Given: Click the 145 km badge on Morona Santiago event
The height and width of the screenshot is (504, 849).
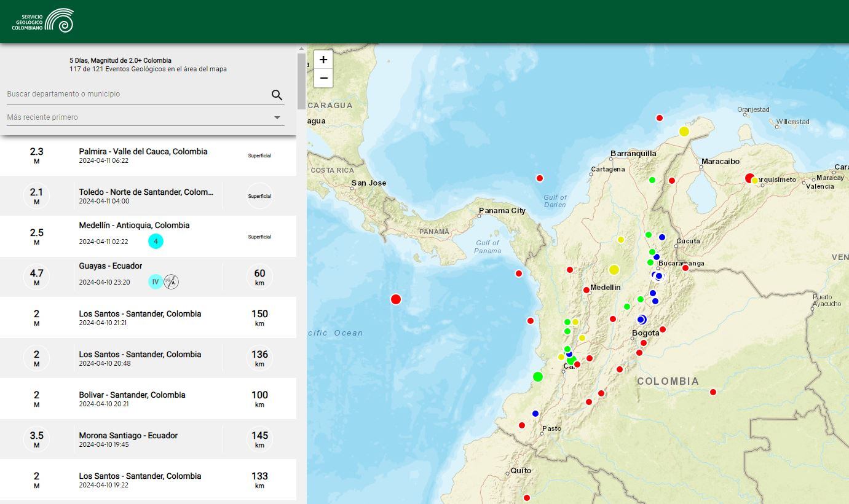Looking at the screenshot, I should [x=259, y=439].
